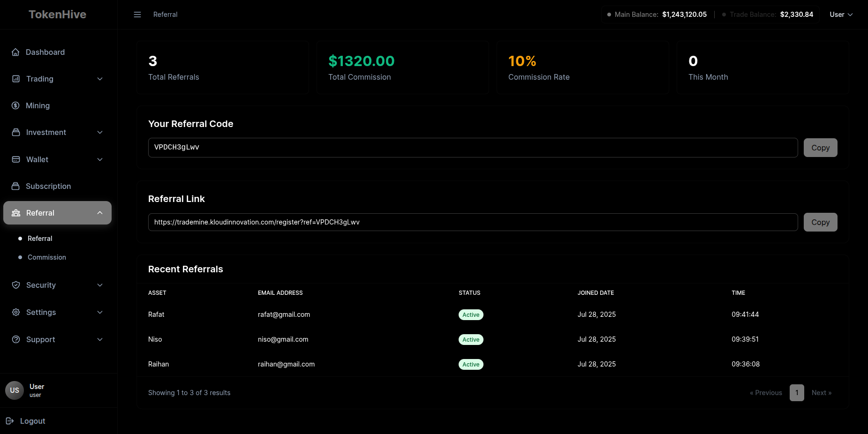The width and height of the screenshot is (868, 434).
Task: Click the This Month count 0
Action: [x=693, y=61]
